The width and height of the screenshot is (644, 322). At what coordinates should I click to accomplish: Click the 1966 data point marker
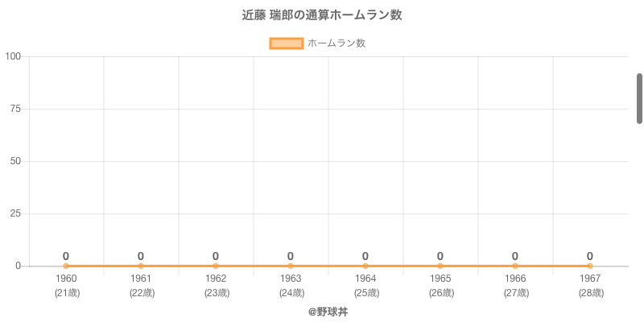515,266
